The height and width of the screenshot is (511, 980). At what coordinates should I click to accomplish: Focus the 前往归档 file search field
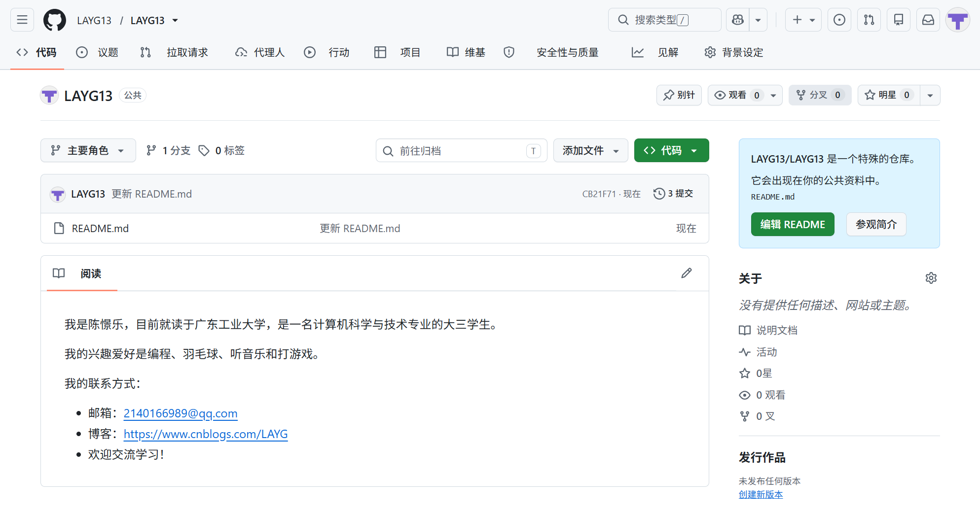[462, 150]
